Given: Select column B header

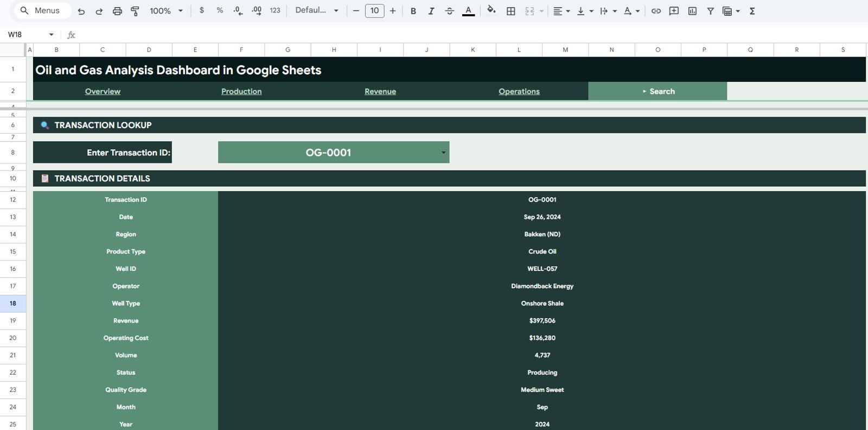Looking at the screenshot, I should 56,49.
